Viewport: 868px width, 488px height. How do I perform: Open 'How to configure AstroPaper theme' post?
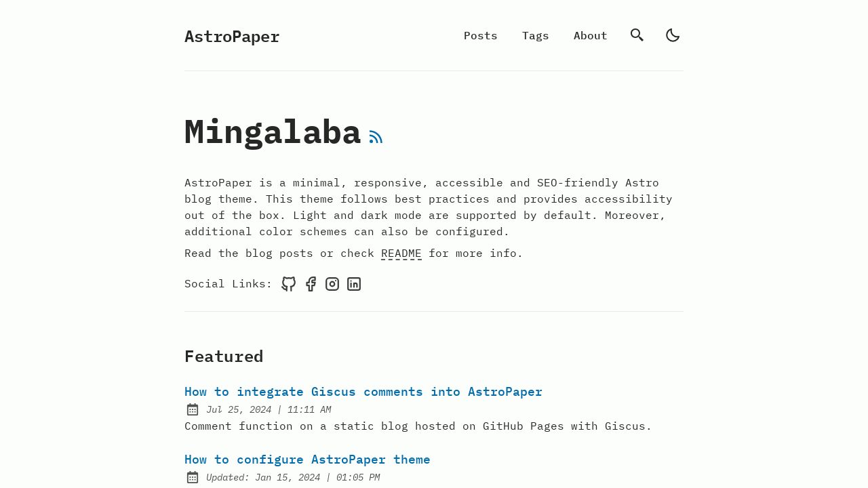(x=307, y=460)
